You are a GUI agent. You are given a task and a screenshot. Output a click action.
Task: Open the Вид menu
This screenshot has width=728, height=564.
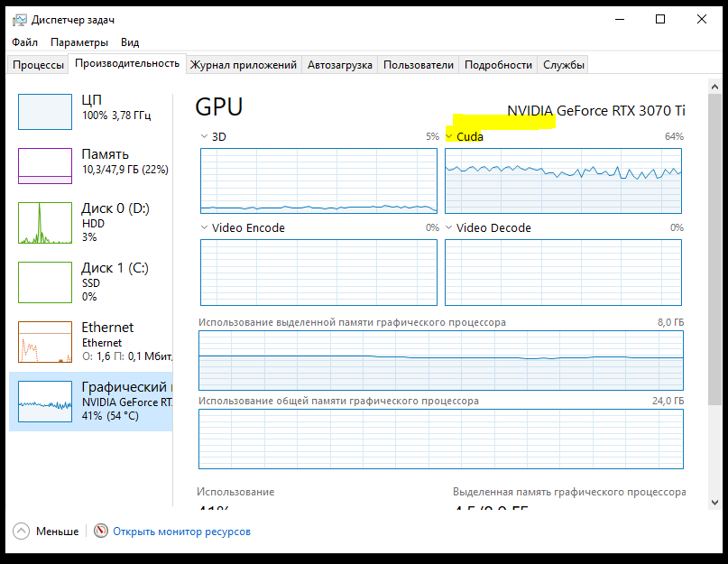coord(130,42)
